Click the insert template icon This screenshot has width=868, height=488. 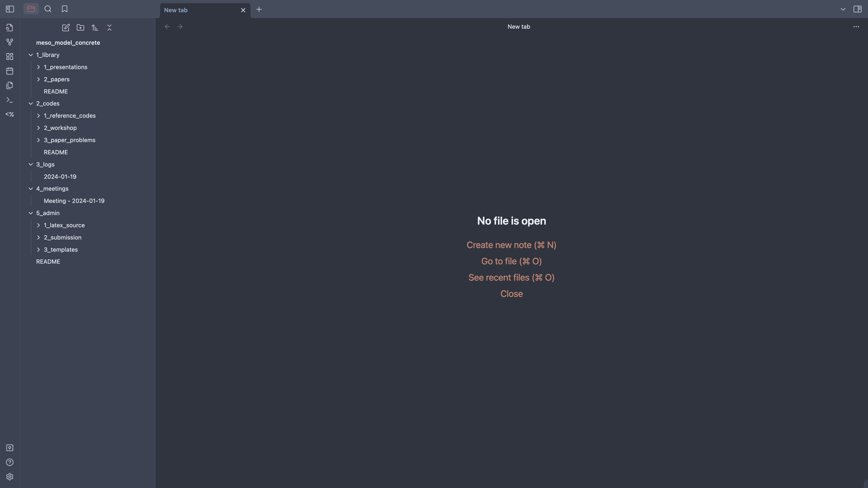point(9,86)
